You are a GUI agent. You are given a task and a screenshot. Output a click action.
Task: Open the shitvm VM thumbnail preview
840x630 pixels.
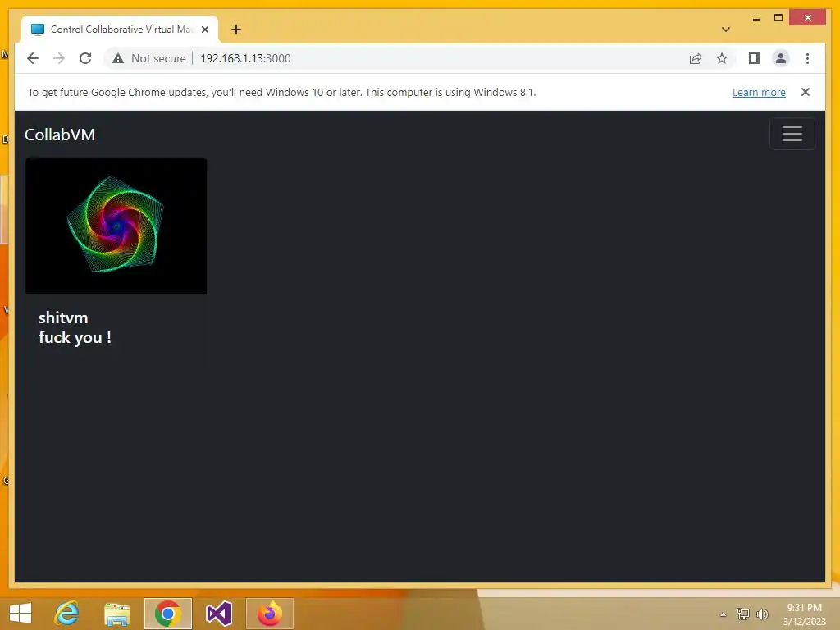(116, 226)
